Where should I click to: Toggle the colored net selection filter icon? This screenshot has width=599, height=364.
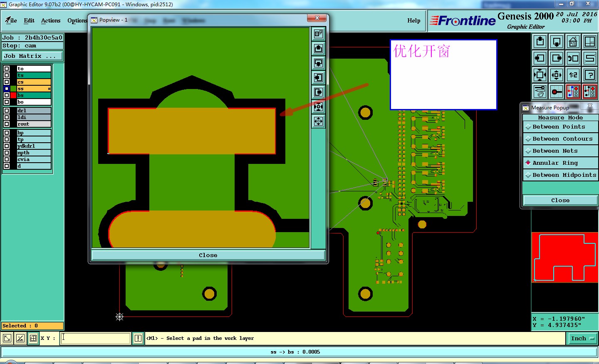click(573, 92)
